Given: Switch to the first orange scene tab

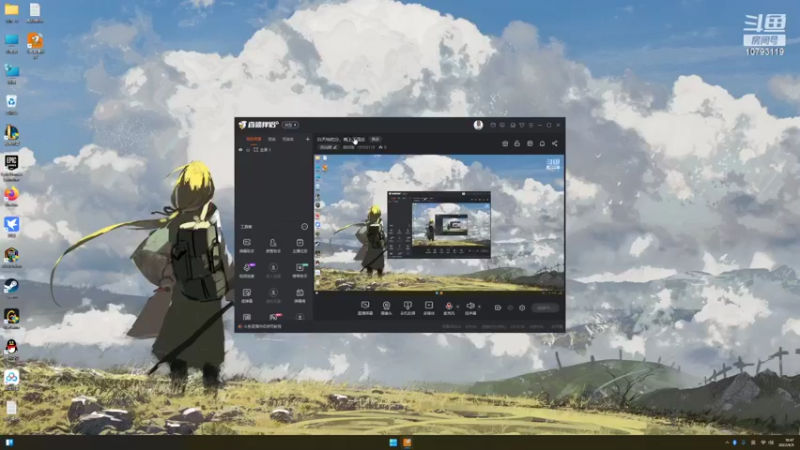Looking at the screenshot, I should point(254,139).
